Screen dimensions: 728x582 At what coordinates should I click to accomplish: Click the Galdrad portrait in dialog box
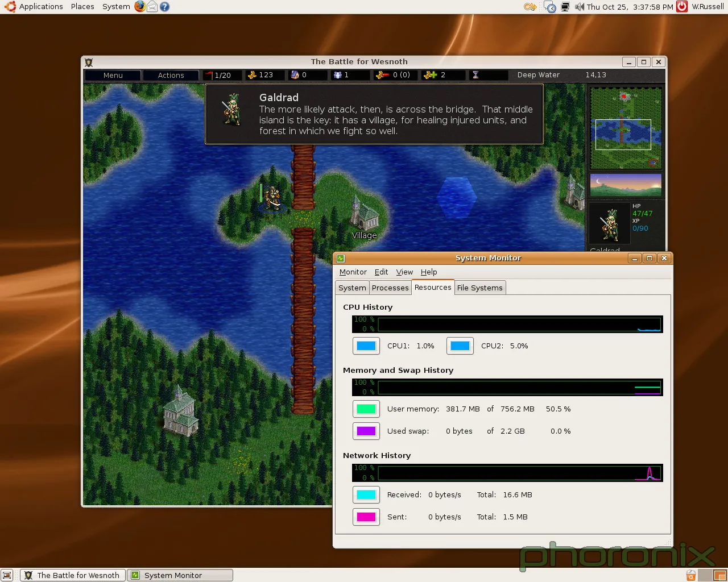(231, 110)
